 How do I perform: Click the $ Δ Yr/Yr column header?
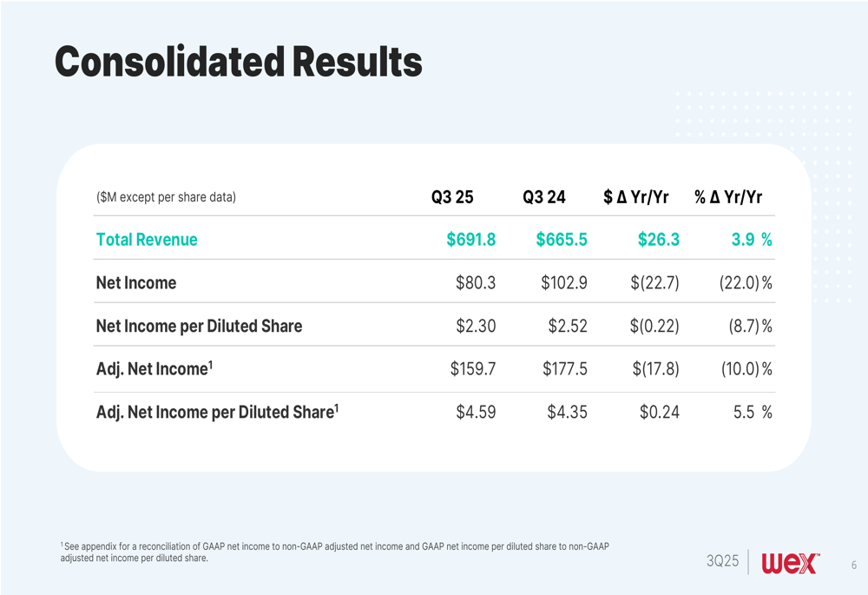point(636,197)
